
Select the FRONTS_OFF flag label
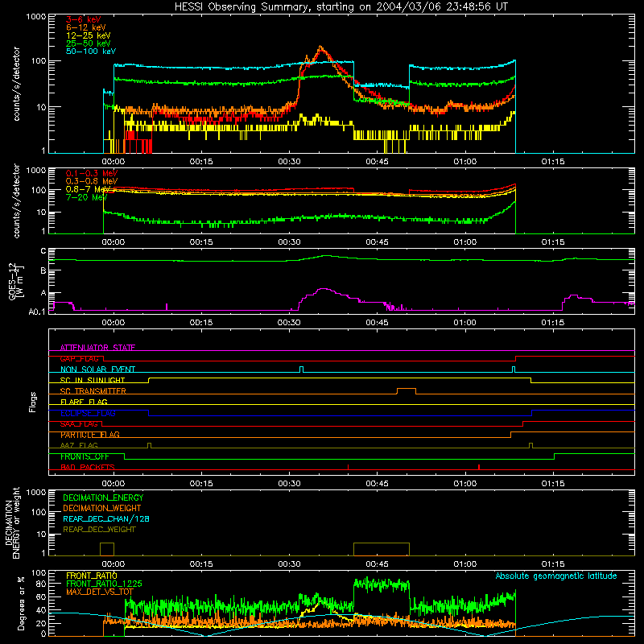[85, 456]
